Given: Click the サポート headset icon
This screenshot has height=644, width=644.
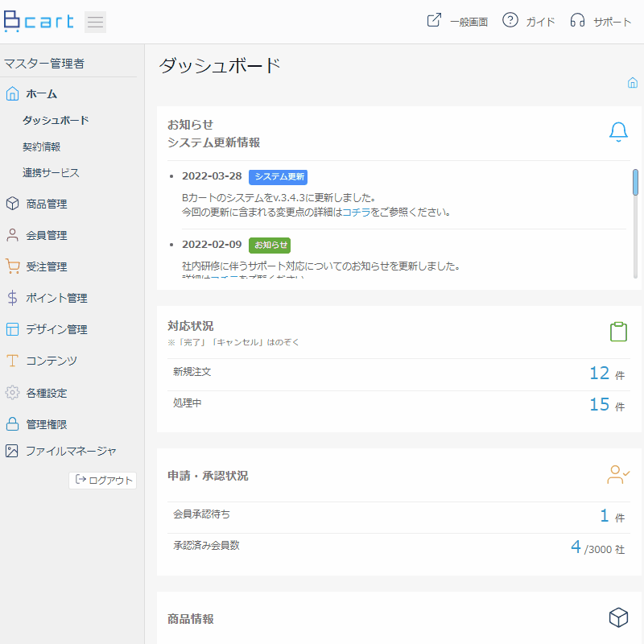Looking at the screenshot, I should pos(577,20).
